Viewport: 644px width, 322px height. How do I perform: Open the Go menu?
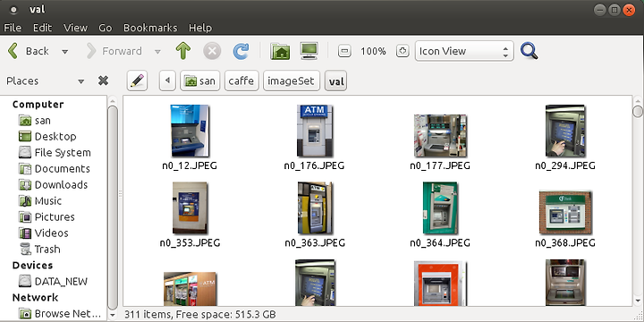(106, 28)
